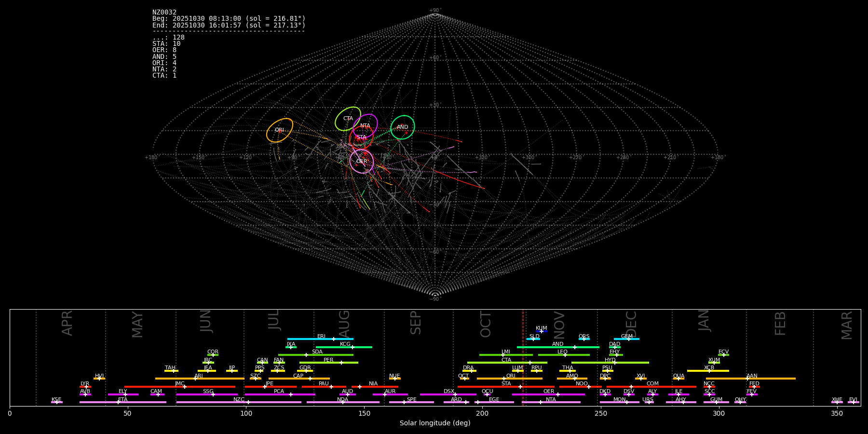Click the 'Beg: 20251030 08:13:00' line
Image resolution: width=868 pixels, height=434 pixels.
click(229, 19)
